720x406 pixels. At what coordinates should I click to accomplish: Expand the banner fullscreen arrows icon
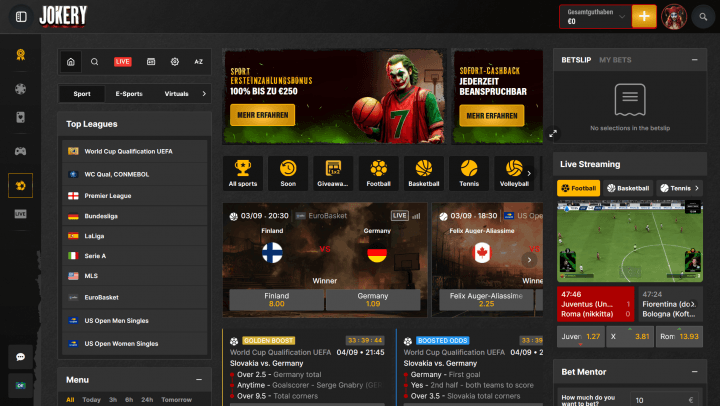[x=553, y=134]
